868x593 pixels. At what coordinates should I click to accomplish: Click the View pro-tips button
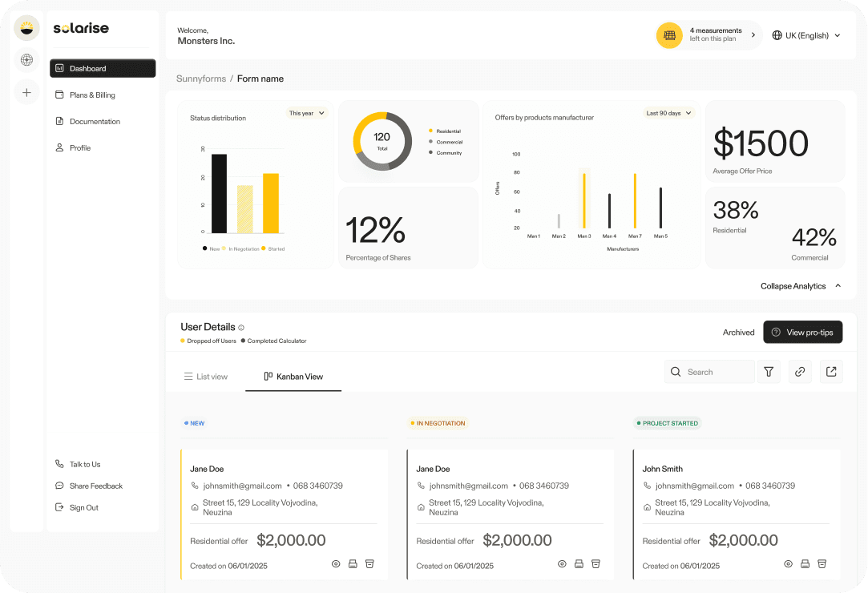pos(802,332)
